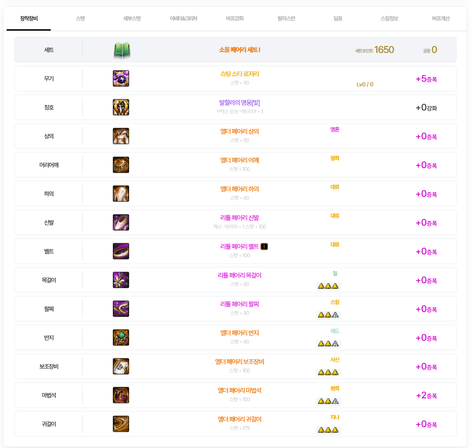Click the 팔찌 triangle fusion icons

click(328, 315)
